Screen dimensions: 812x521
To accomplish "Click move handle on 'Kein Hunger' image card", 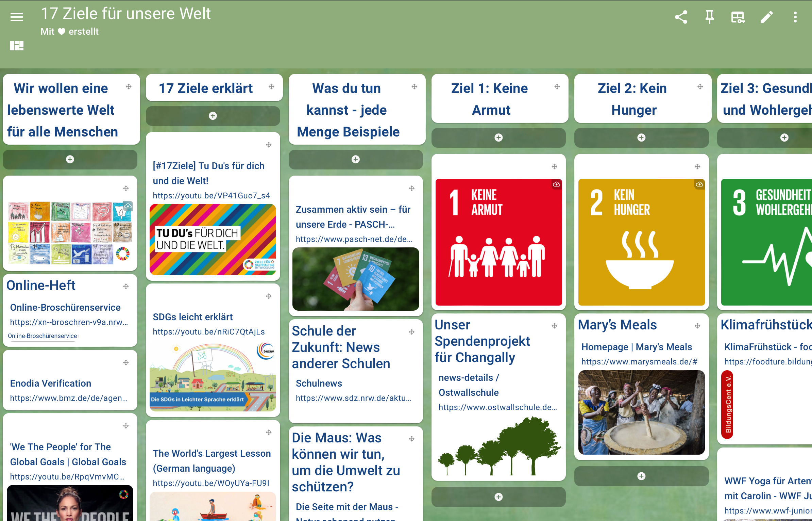I will click(697, 166).
